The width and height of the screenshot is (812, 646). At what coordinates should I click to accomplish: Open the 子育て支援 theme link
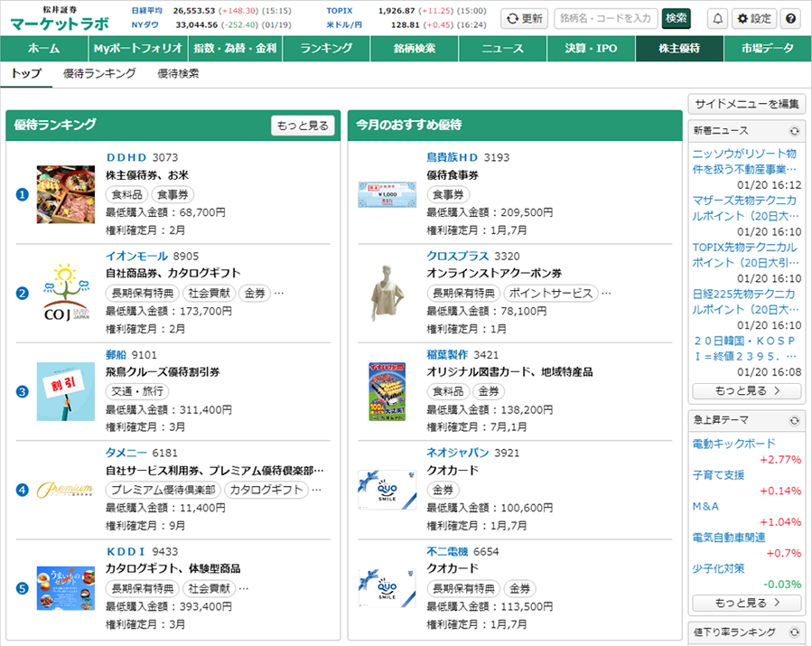(718, 475)
